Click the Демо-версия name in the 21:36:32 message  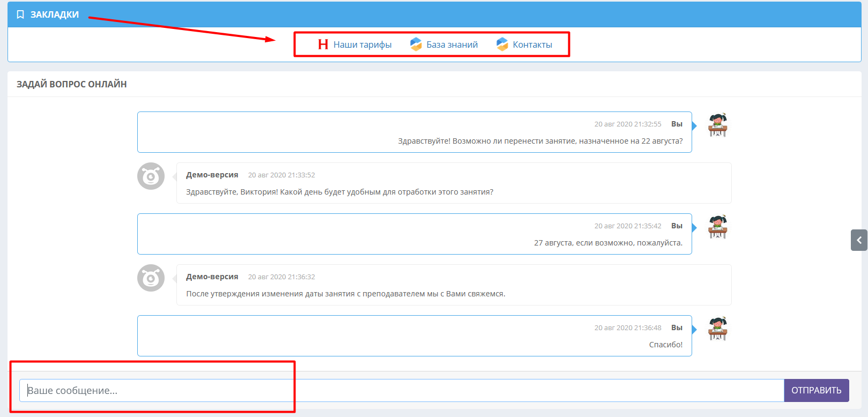click(212, 277)
